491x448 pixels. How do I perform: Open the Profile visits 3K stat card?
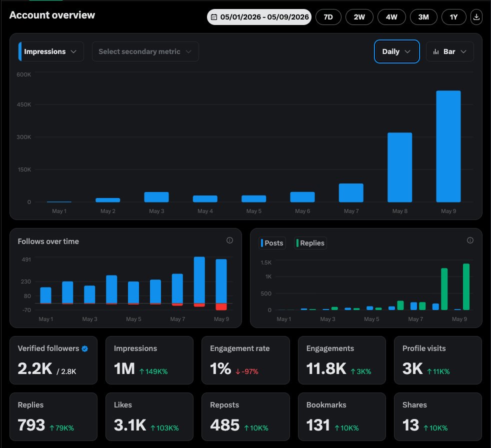pos(438,360)
